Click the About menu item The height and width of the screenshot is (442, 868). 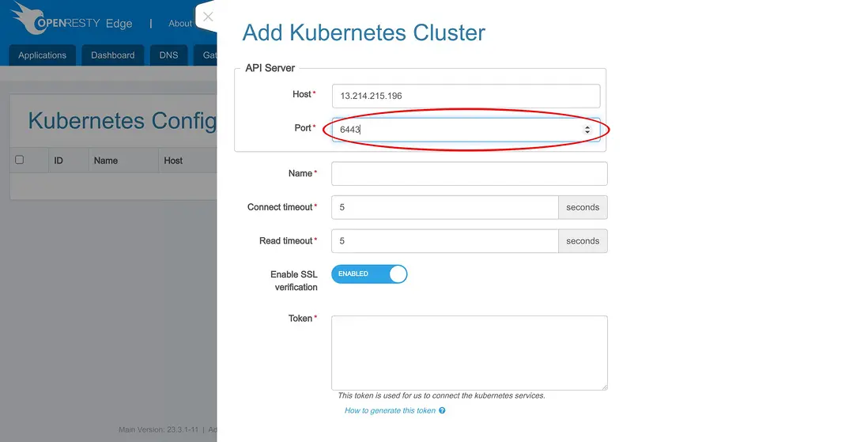pyautogui.click(x=180, y=24)
